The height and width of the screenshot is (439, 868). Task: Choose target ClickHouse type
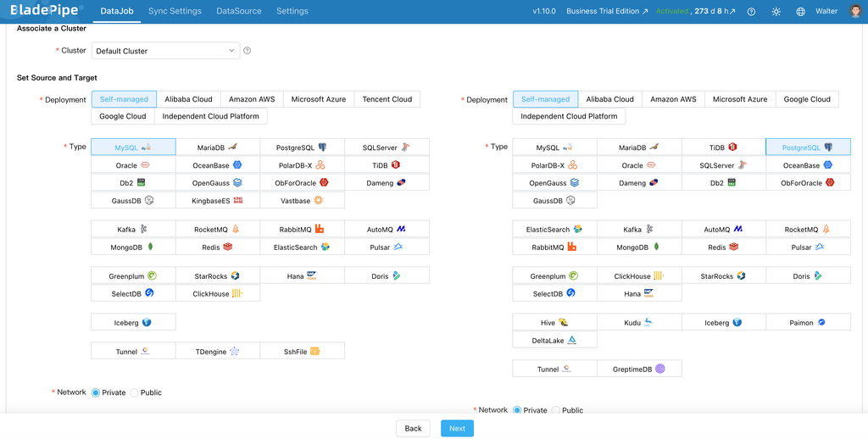click(x=639, y=275)
